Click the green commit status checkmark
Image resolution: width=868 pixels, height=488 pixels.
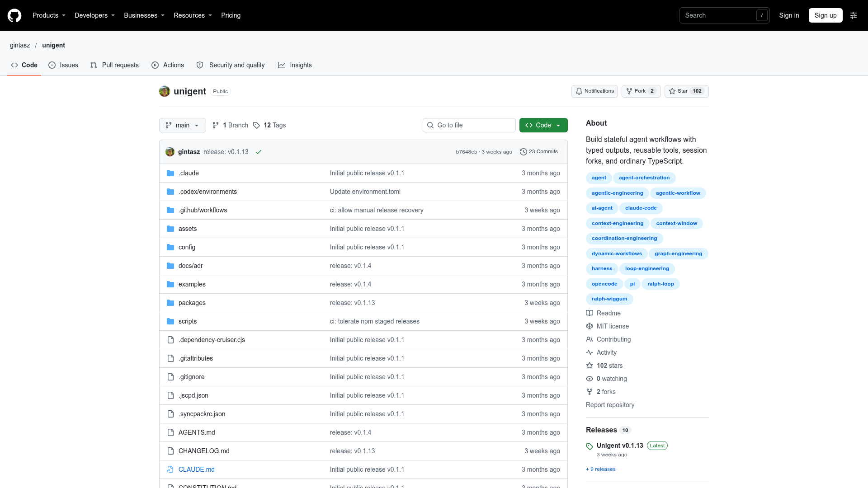click(259, 152)
